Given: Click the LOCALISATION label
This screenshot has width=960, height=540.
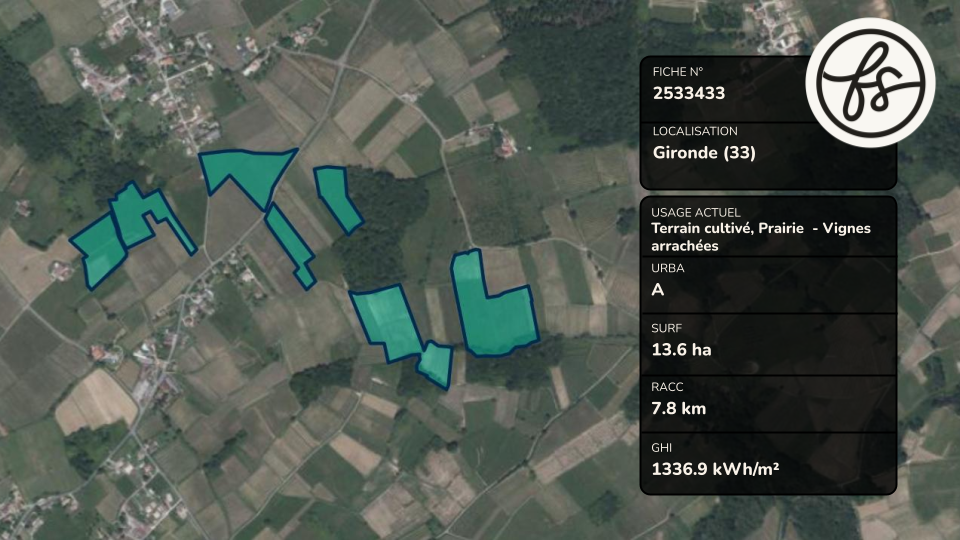Looking at the screenshot, I should point(695,131).
